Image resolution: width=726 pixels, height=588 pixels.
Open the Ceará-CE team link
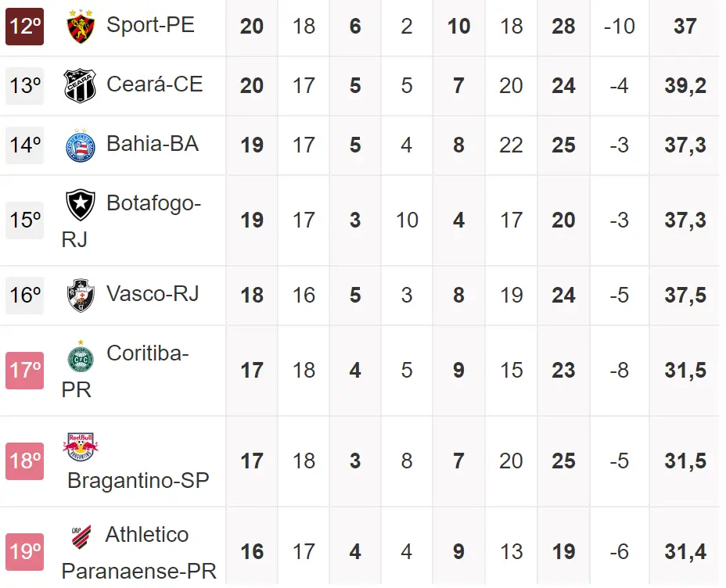(x=154, y=84)
